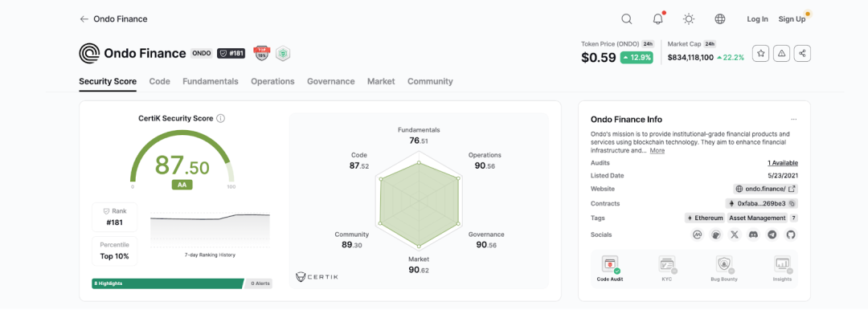The width and height of the screenshot is (868, 310).
Task: Click the CertiK Security Score info icon
Action: click(x=220, y=119)
